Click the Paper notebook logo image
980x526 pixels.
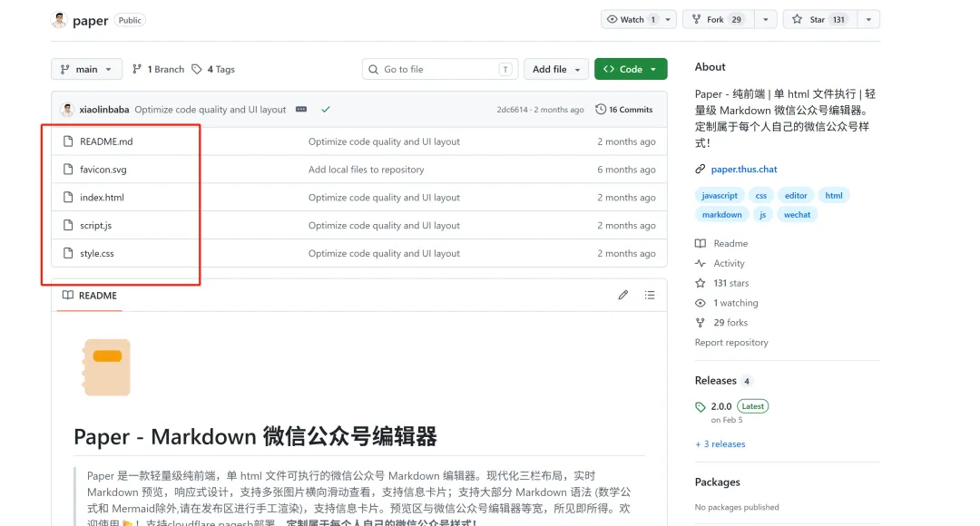tap(106, 367)
